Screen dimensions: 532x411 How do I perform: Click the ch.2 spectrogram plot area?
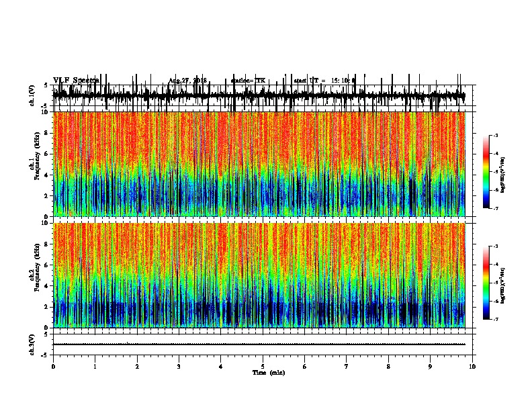tap(259, 275)
